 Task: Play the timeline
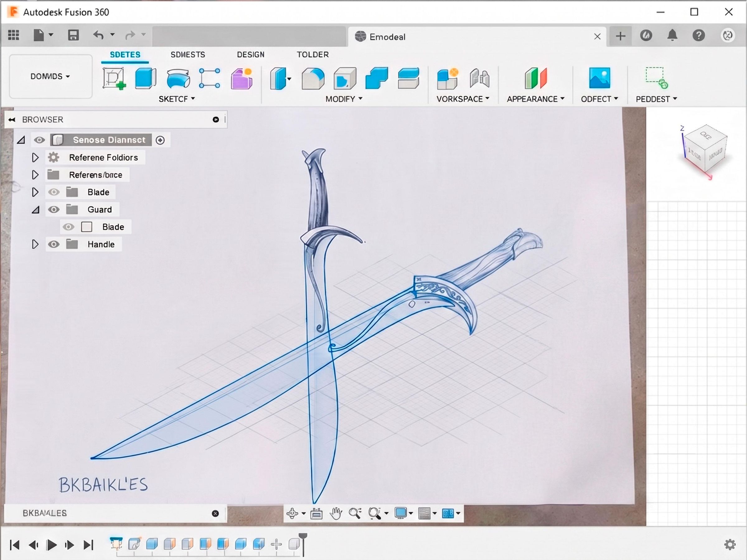52,545
